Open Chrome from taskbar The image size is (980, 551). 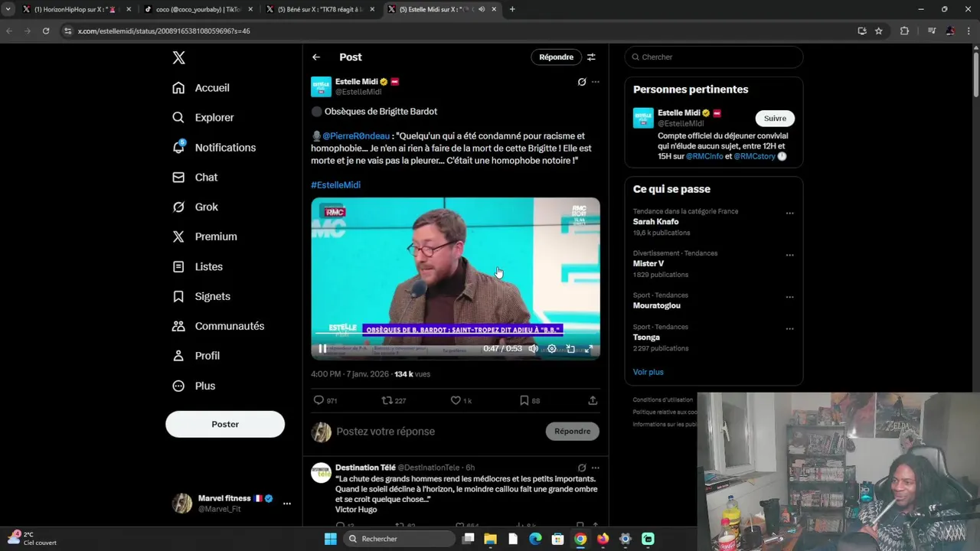pyautogui.click(x=580, y=539)
